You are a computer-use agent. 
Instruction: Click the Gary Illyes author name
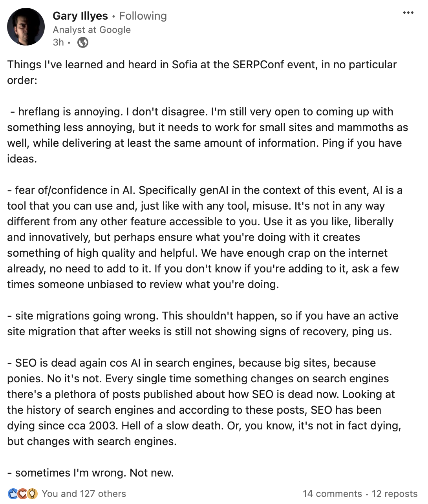[x=80, y=16]
